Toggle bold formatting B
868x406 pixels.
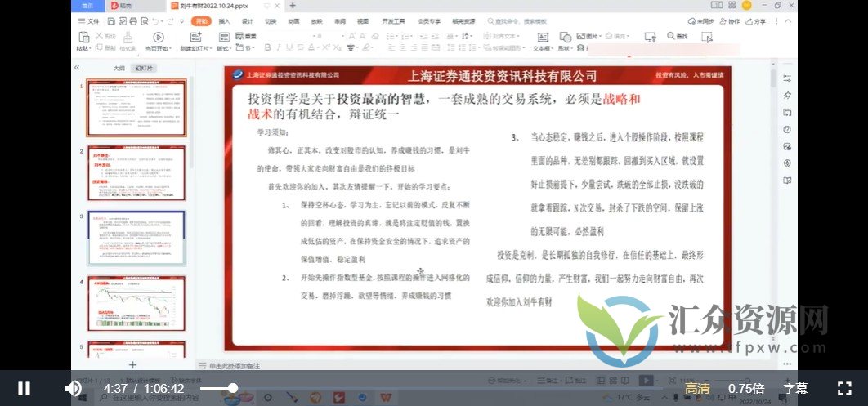pyautogui.click(x=268, y=47)
